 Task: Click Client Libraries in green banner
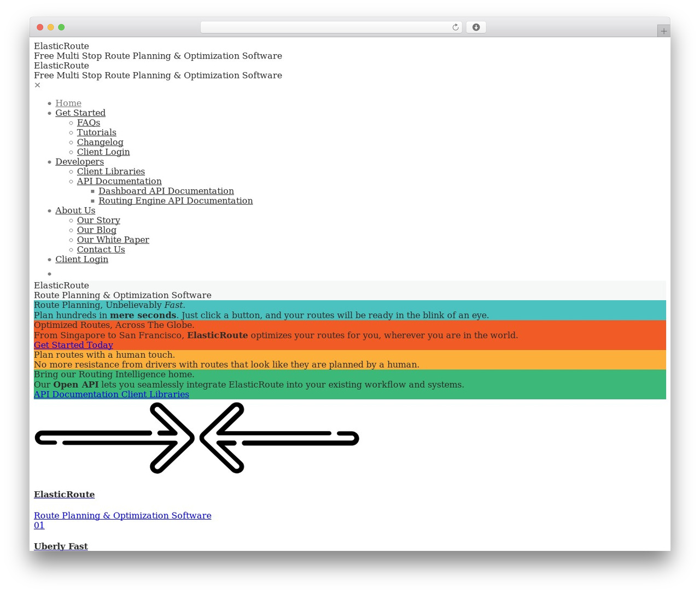[x=155, y=394]
